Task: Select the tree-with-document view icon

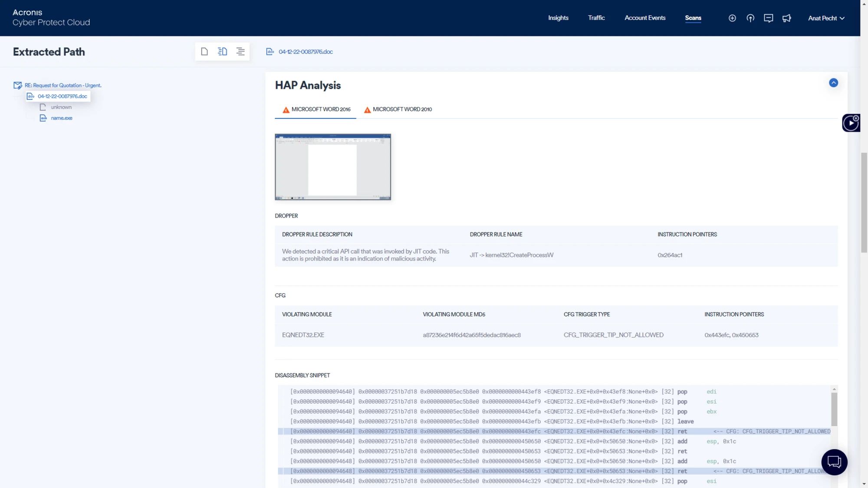Action: (223, 52)
